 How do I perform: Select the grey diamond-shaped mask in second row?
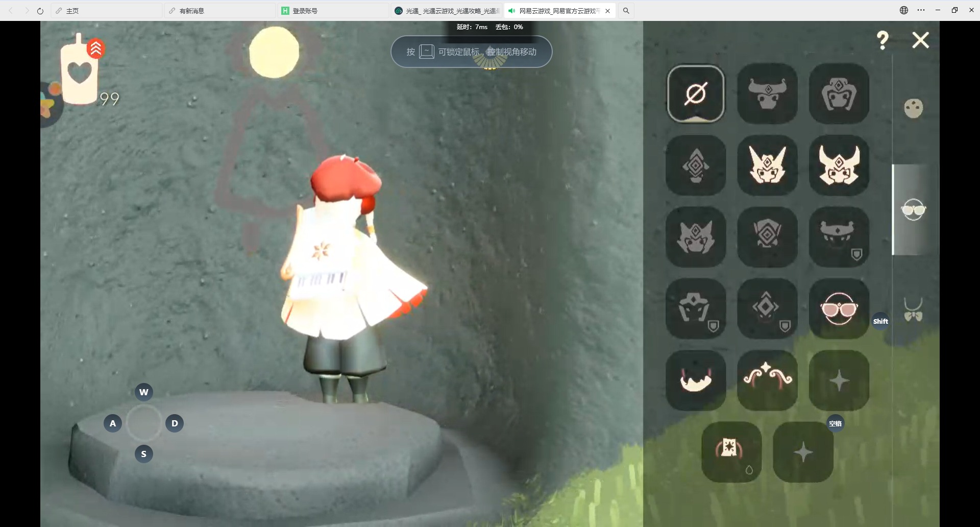(x=696, y=165)
